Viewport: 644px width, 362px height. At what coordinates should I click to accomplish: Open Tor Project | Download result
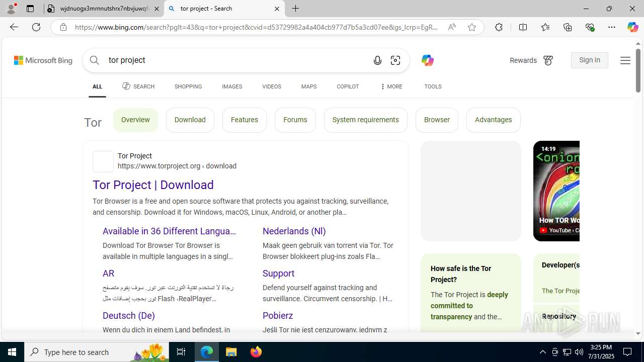pos(153,185)
